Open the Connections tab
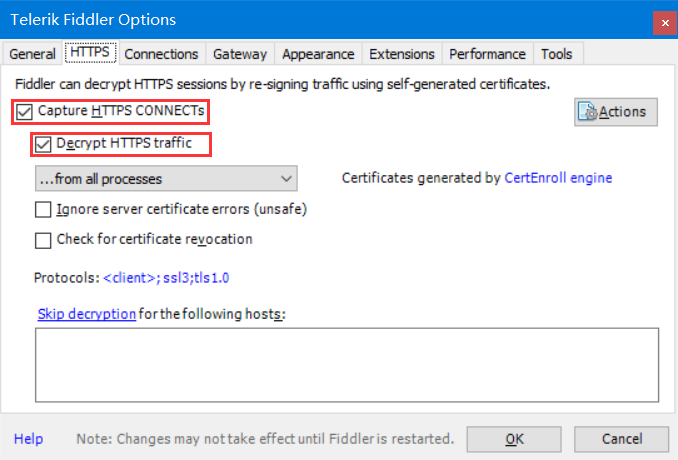Image resolution: width=678 pixels, height=460 pixels. pyautogui.click(x=161, y=54)
